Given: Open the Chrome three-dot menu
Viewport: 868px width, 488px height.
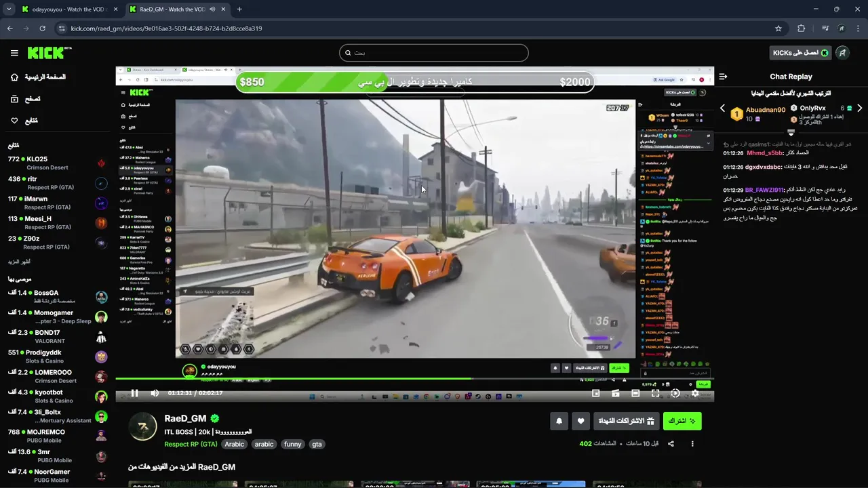Looking at the screenshot, I should 859,28.
